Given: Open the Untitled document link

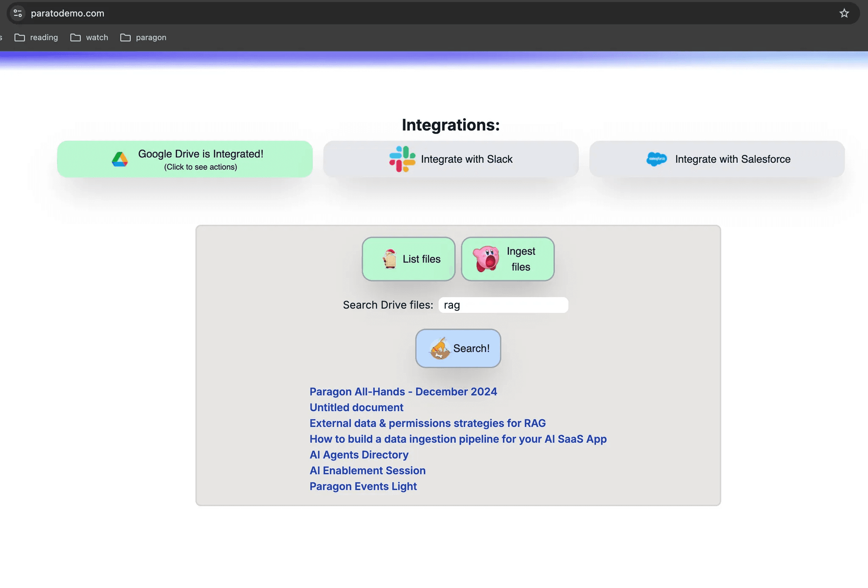Looking at the screenshot, I should pos(356,407).
